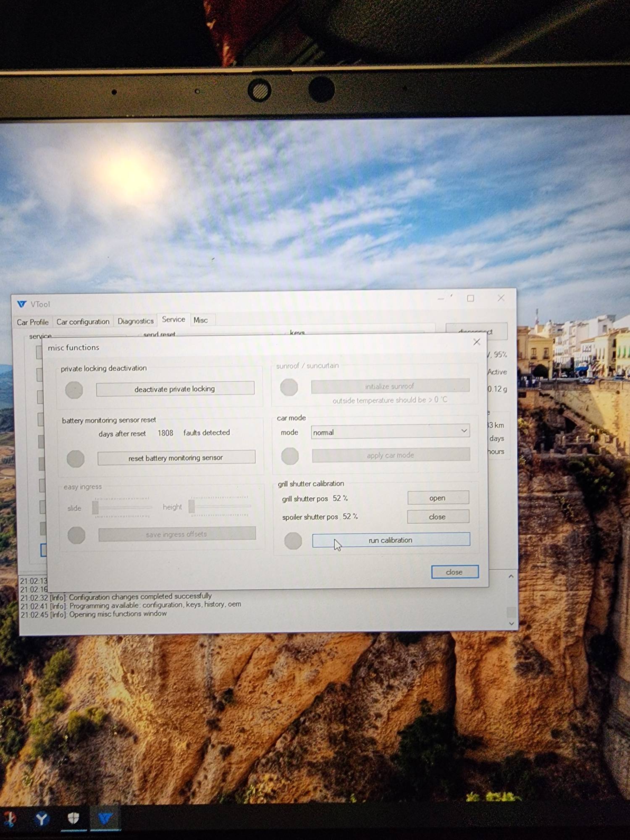Go to the Misc tab

(200, 320)
